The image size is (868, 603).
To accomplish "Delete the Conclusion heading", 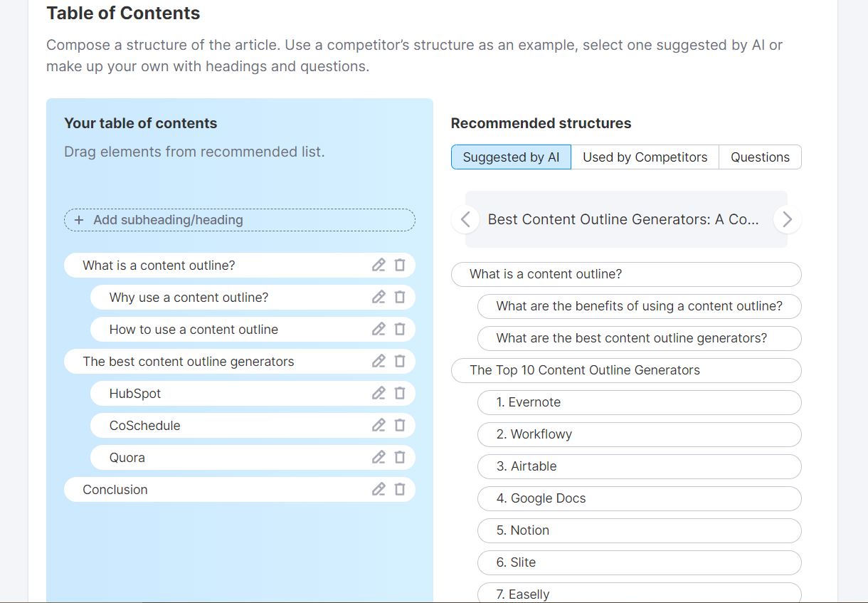I will click(400, 489).
